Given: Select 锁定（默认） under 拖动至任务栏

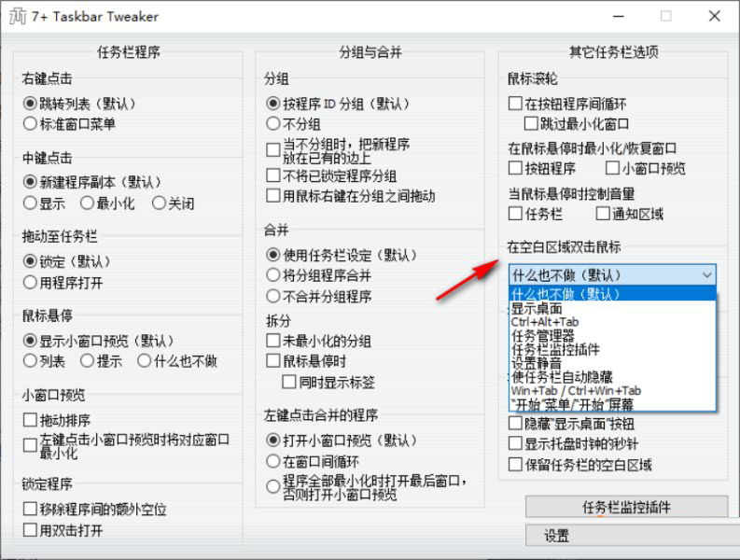Looking at the screenshot, I should coord(30,261).
